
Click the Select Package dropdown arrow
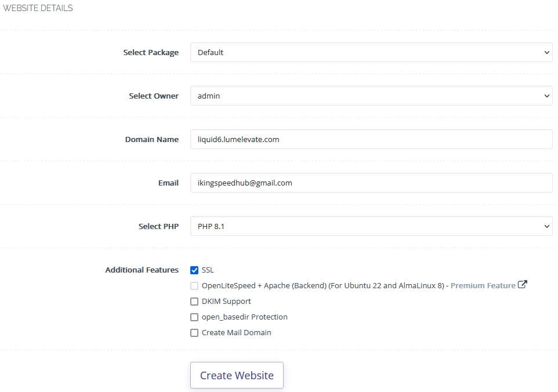(x=546, y=52)
